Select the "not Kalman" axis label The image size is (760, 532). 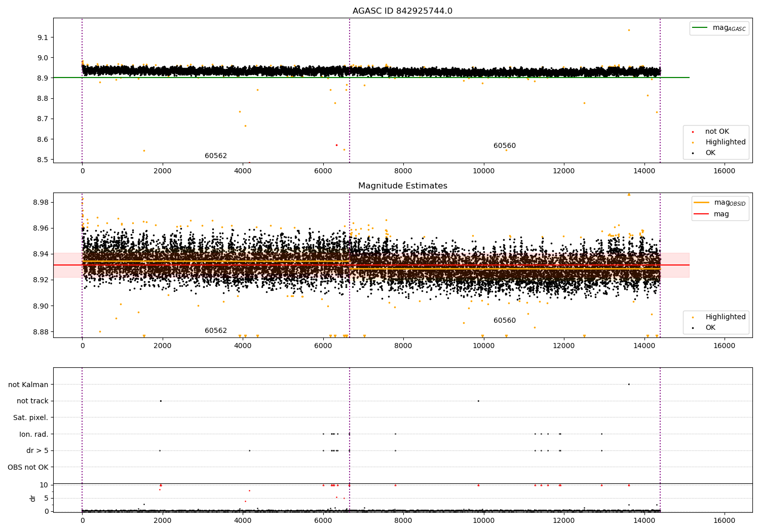coord(28,385)
